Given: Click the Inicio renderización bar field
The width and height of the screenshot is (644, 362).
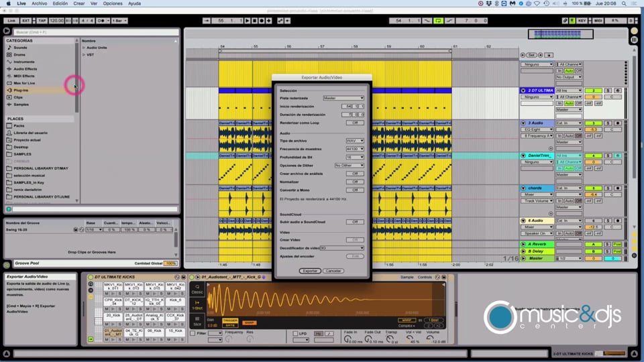Looking at the screenshot, I should (x=347, y=107).
